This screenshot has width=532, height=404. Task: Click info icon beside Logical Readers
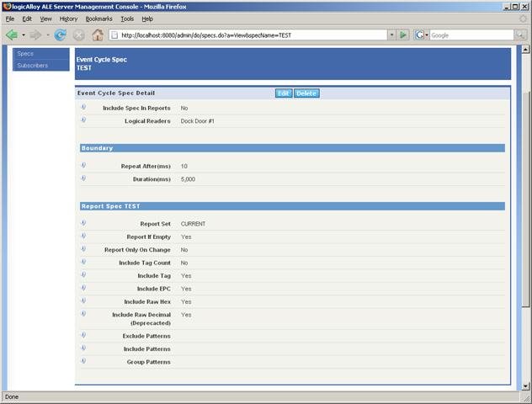[x=83, y=120]
